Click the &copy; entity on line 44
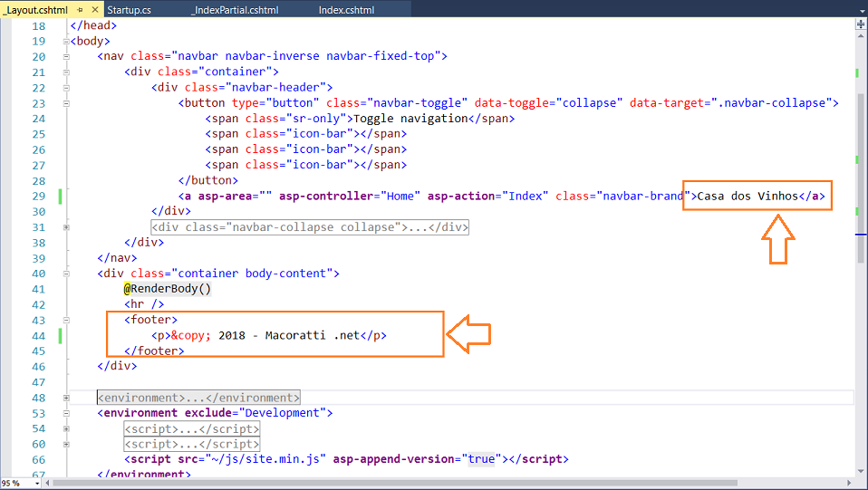Viewport: 868px width, 490px height. tap(191, 335)
